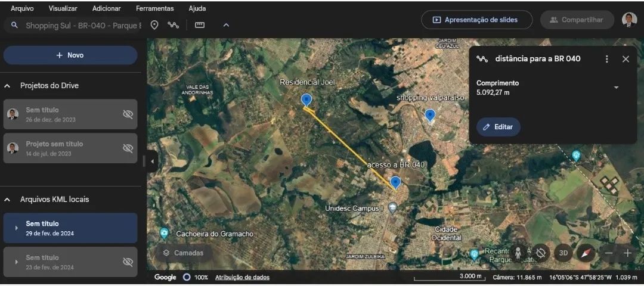The image size is (644, 286).
Task: Click the Unidesc Campus I school icon
Action: (392, 207)
